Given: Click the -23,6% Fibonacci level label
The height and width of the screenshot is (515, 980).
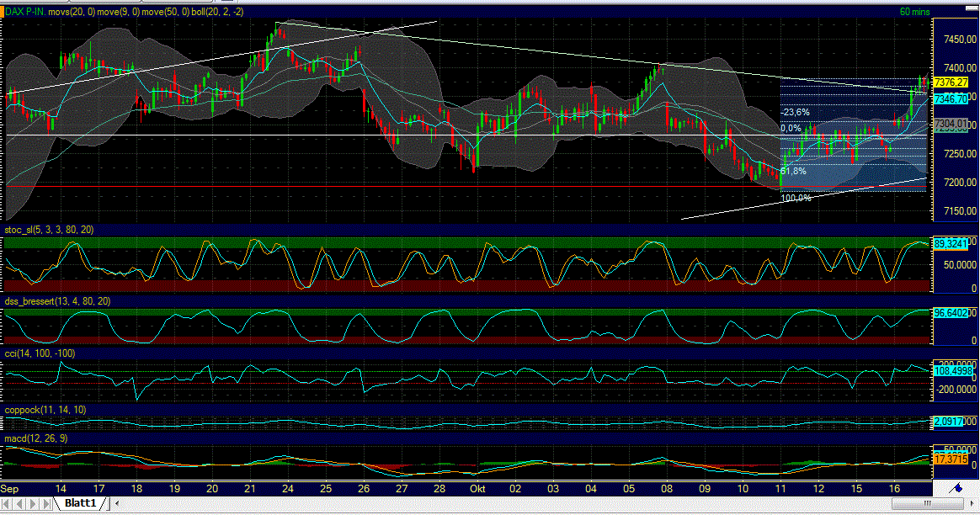Looking at the screenshot, I should [x=796, y=113].
